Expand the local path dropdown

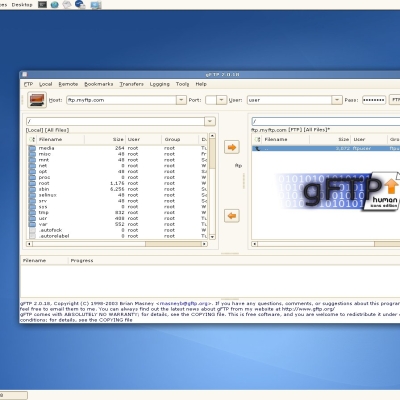tap(210, 121)
